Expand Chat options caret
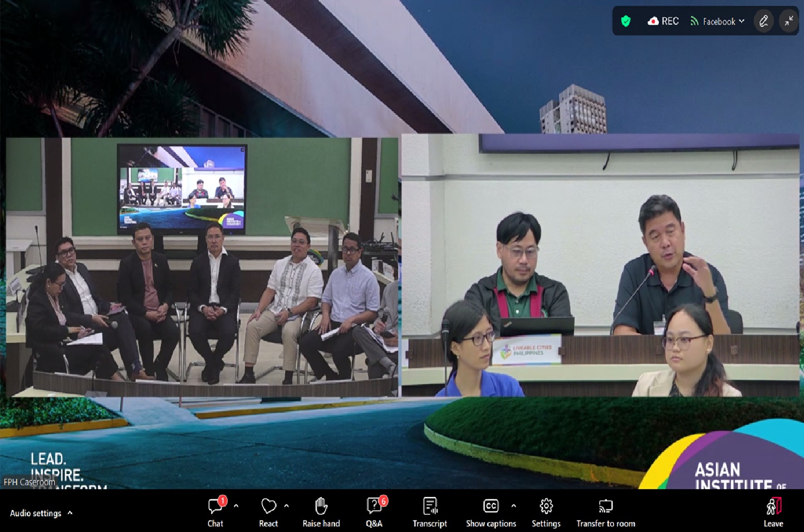The height and width of the screenshot is (532, 804). (236, 506)
